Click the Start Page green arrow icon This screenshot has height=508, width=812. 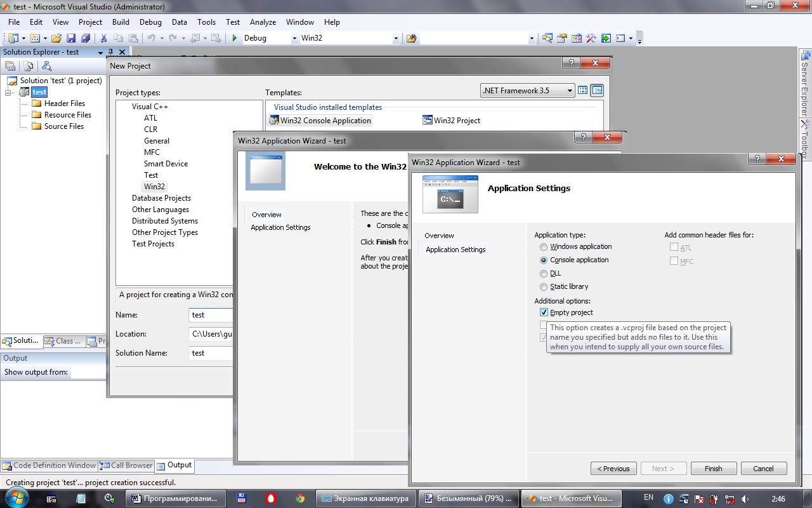(606, 38)
